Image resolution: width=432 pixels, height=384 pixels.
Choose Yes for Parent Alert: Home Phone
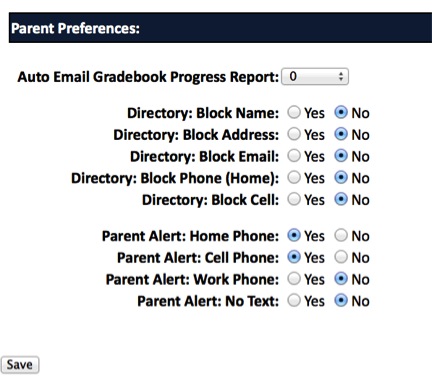click(294, 236)
